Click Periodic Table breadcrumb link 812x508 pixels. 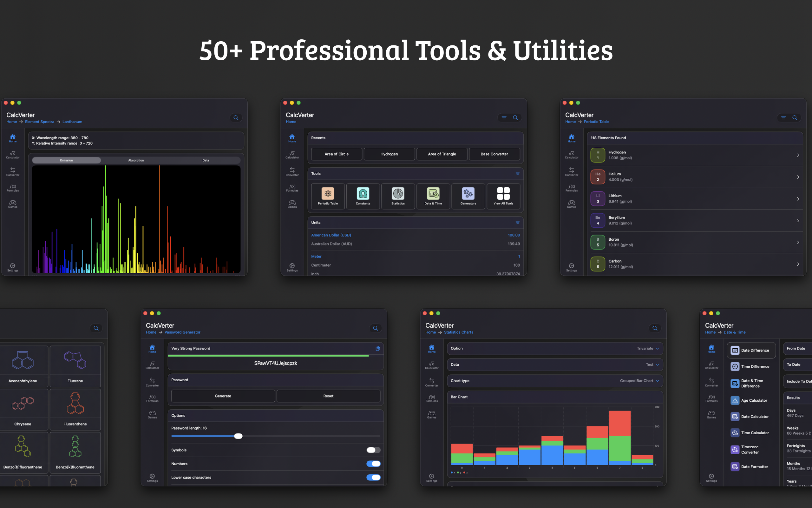pyautogui.click(x=596, y=122)
